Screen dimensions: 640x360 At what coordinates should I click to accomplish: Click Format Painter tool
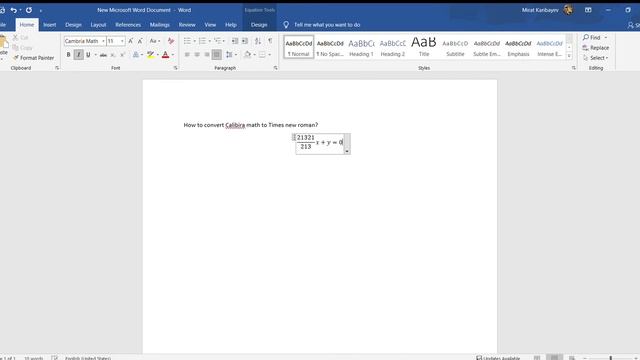click(33, 58)
